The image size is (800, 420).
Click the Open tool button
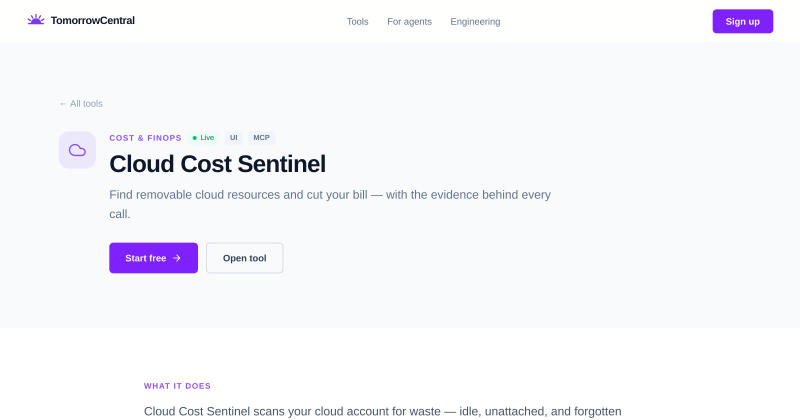pyautogui.click(x=244, y=258)
